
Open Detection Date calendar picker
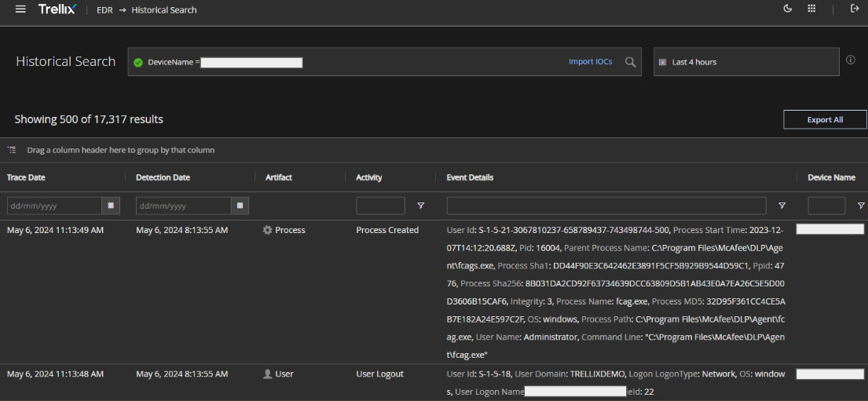(x=240, y=206)
